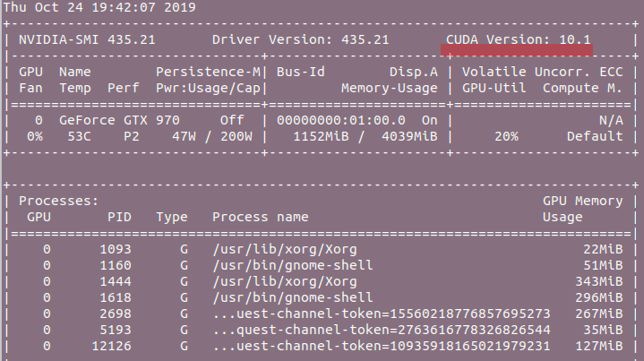Click the memory usage "22MiB"

tap(603, 249)
